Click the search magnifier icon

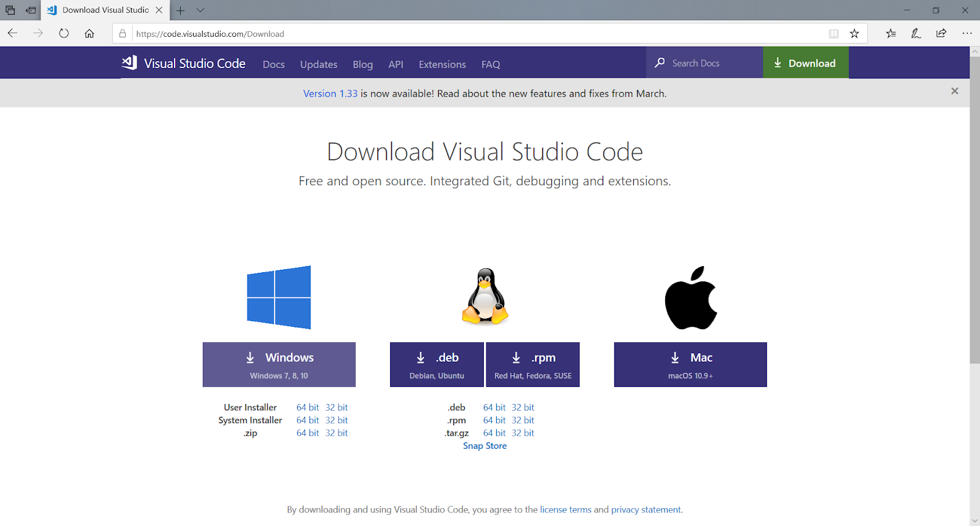click(660, 63)
